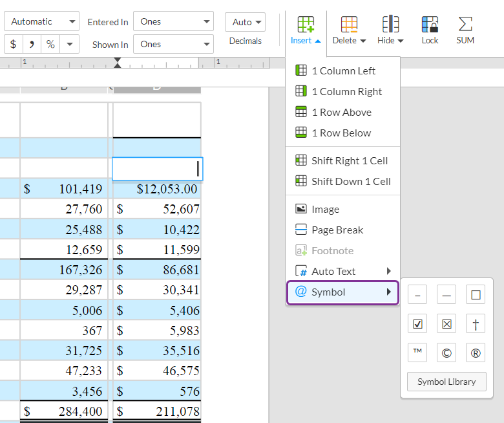
Task: Open the Shown In dropdown
Action: click(x=173, y=44)
